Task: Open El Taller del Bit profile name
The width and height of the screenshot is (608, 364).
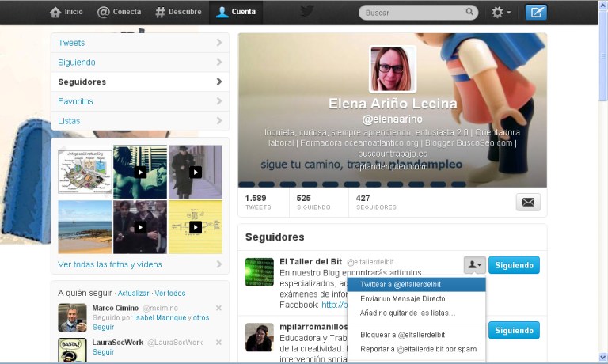Action: [311, 262]
